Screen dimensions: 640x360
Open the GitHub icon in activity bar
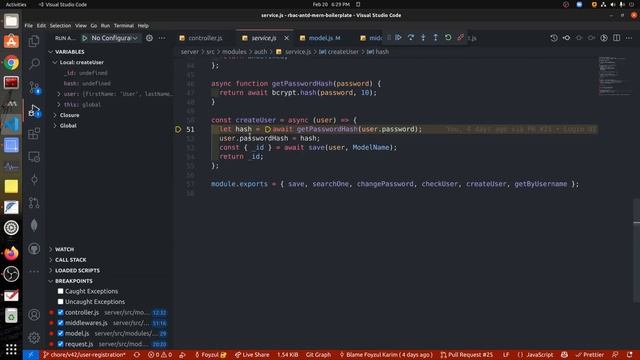[34, 249]
